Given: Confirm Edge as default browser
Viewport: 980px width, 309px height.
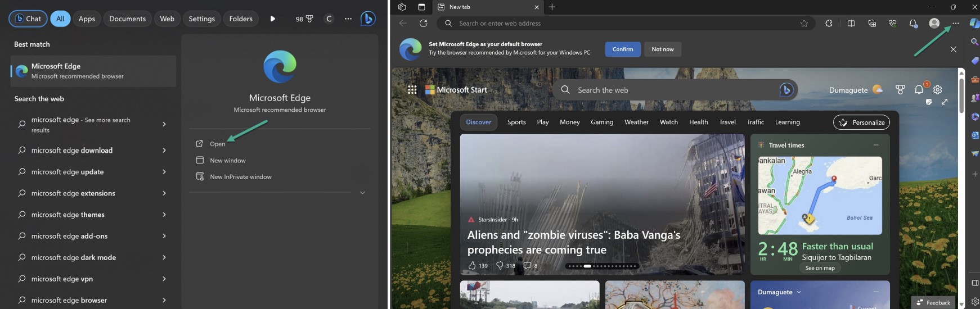Looking at the screenshot, I should (x=623, y=49).
